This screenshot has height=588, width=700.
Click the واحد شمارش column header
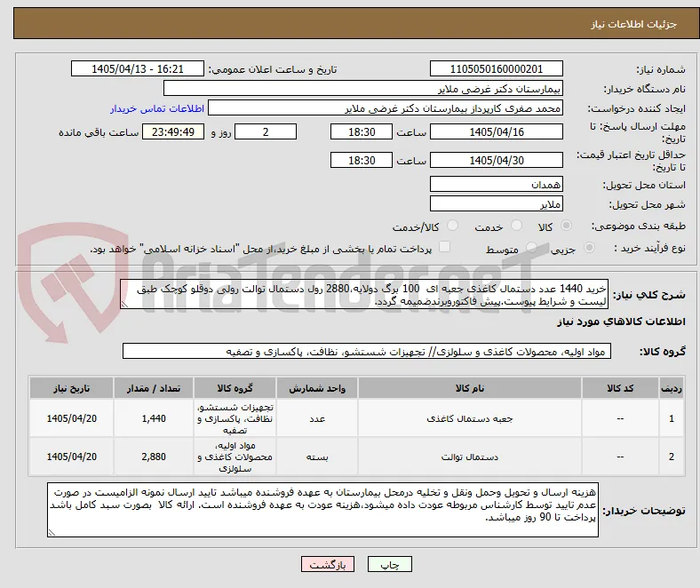[317, 388]
